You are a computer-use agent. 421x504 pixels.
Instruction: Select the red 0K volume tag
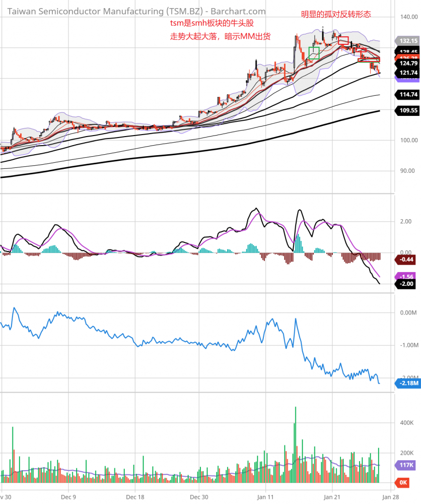tap(403, 483)
